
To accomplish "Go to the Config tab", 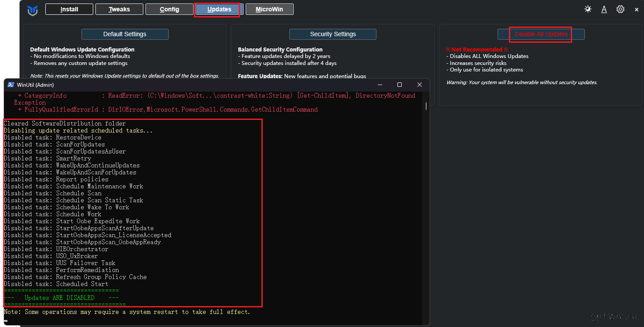I will pyautogui.click(x=169, y=9).
